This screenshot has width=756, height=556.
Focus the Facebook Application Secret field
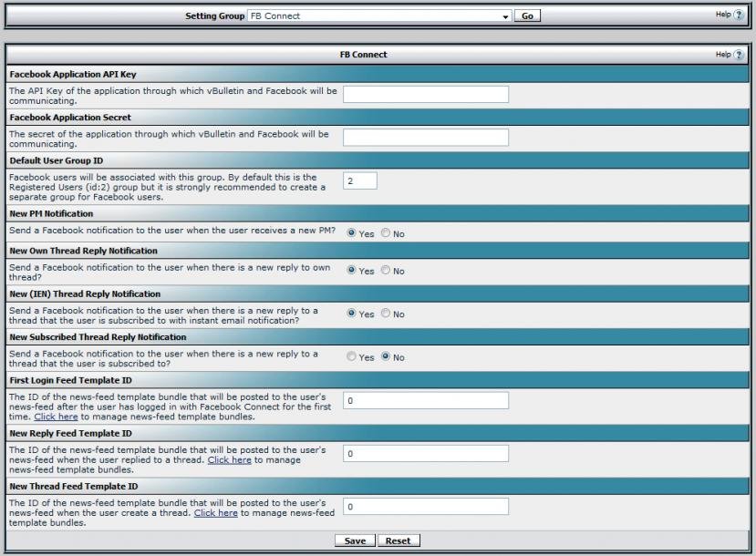point(426,138)
